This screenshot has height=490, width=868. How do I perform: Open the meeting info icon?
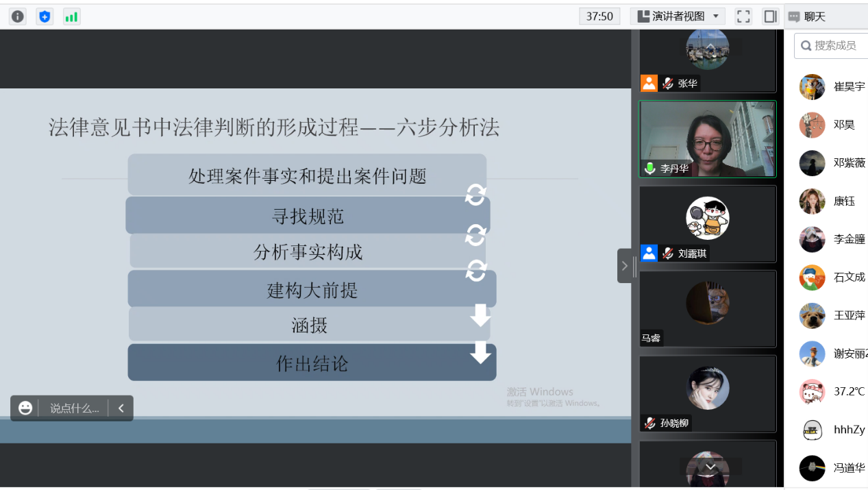click(18, 16)
